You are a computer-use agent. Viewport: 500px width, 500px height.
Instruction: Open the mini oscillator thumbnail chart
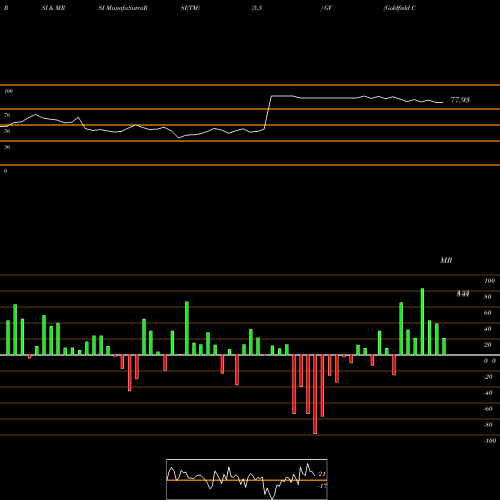coord(247,479)
